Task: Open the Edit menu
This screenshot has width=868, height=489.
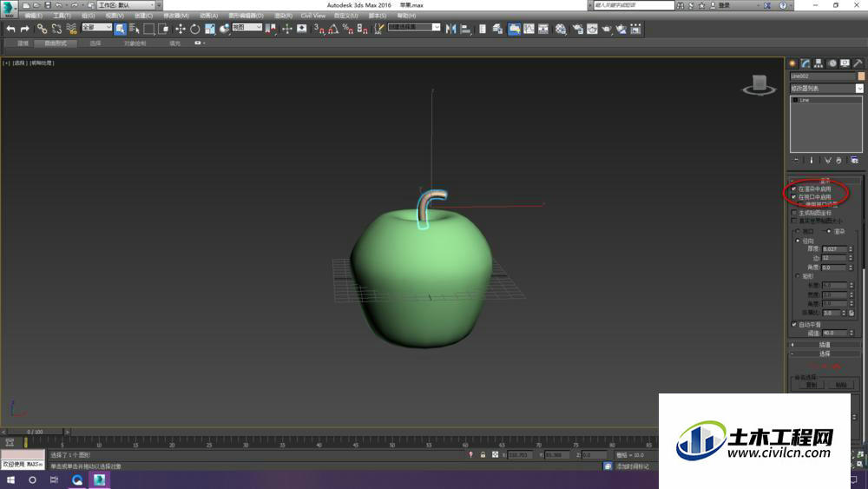Action: pos(33,16)
